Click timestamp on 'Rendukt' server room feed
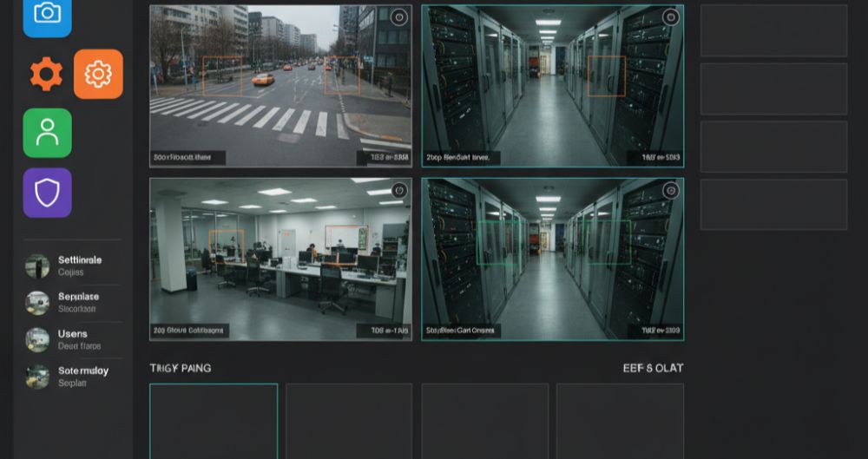This screenshot has height=459, width=868. coord(655,158)
